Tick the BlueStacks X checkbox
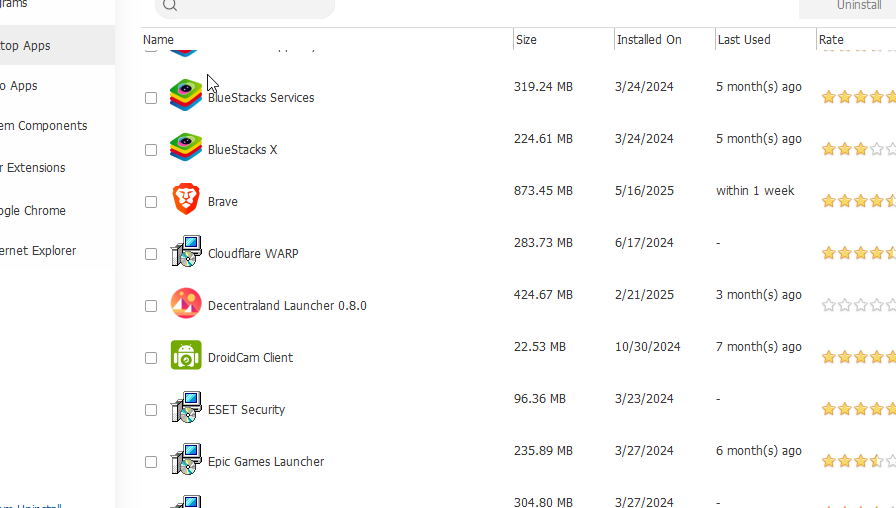The height and width of the screenshot is (508, 896). click(151, 150)
